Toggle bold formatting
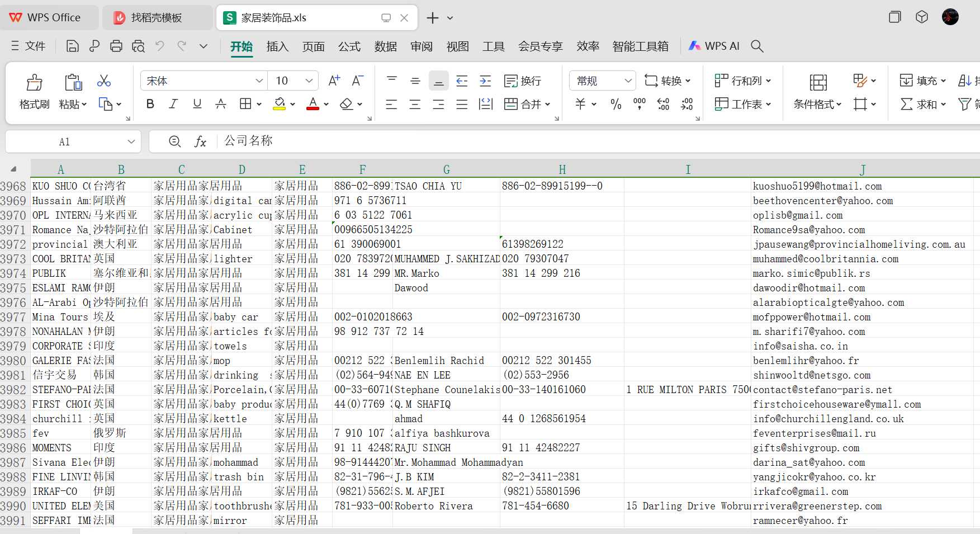 pyautogui.click(x=150, y=104)
